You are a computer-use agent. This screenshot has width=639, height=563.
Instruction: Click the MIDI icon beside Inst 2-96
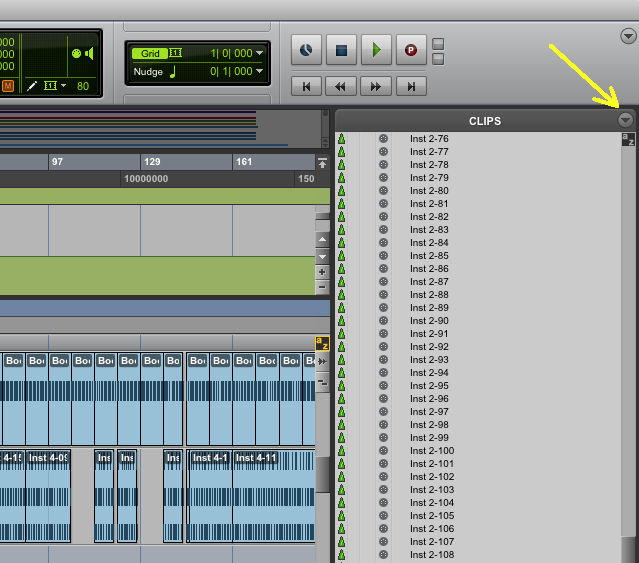tap(383, 398)
